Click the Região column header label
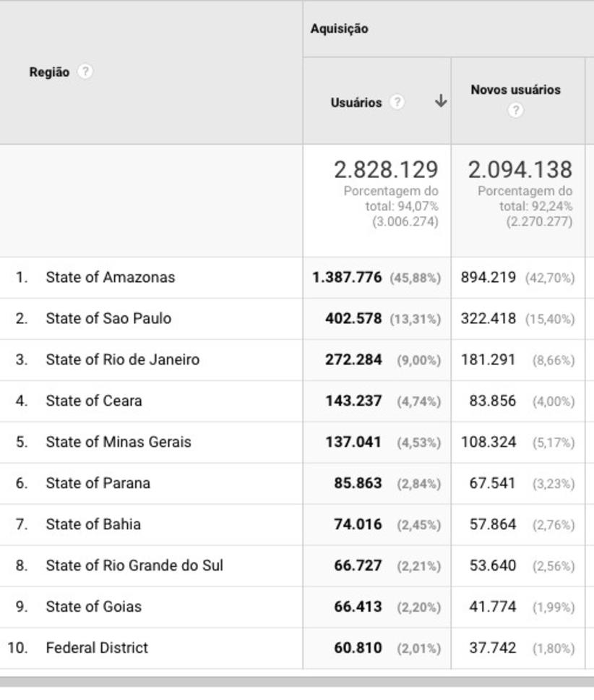Screen dimensions: 594x700 (49, 72)
